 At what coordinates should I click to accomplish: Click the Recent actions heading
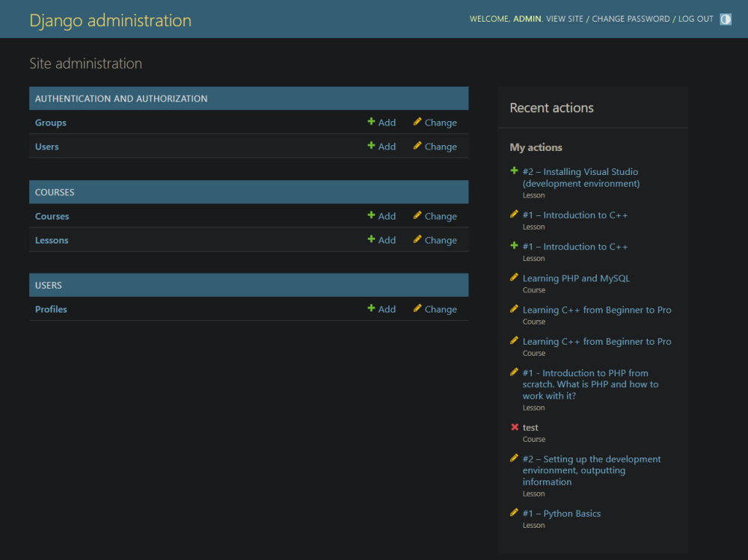(551, 108)
